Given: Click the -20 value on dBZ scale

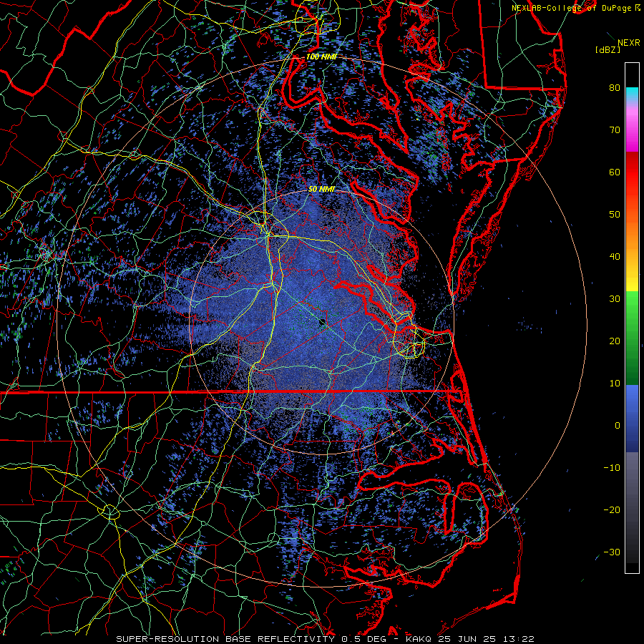Looking at the screenshot, I should (612, 509).
